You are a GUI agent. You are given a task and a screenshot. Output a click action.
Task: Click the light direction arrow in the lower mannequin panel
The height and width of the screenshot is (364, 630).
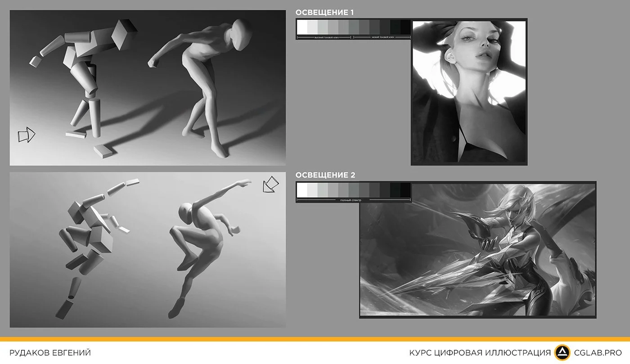click(x=270, y=185)
